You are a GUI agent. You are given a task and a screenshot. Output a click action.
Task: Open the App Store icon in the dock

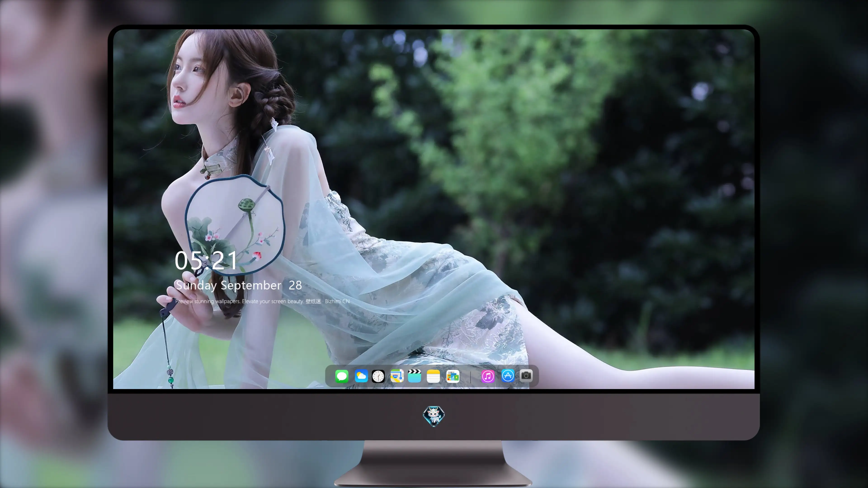click(508, 375)
